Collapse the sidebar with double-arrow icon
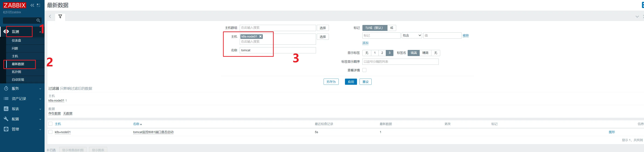 pyautogui.click(x=32, y=5)
